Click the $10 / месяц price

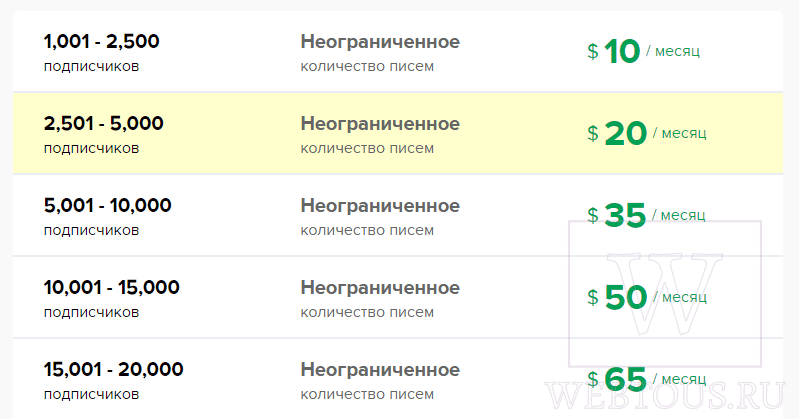click(644, 51)
